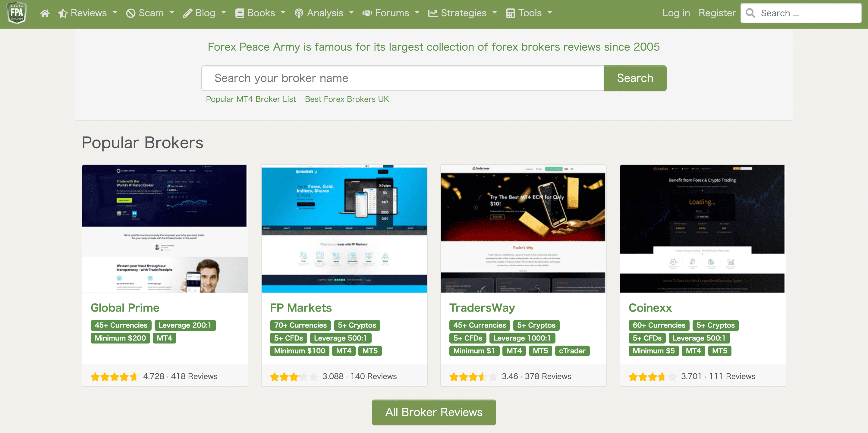Click '3.46 · 378 Reviews' text
This screenshot has height=433, width=868.
(x=536, y=376)
